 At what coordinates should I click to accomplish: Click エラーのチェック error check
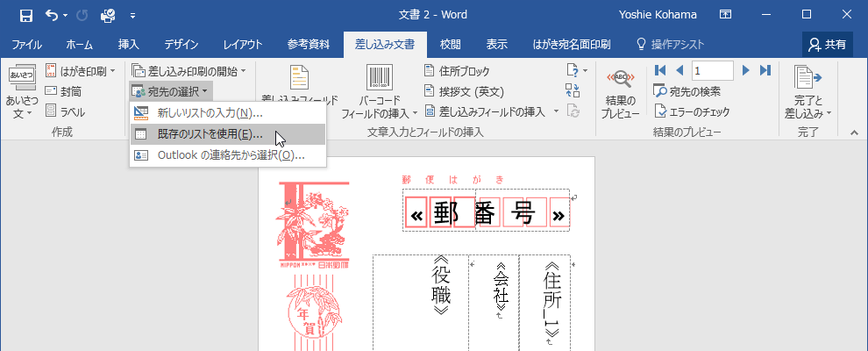(x=692, y=111)
